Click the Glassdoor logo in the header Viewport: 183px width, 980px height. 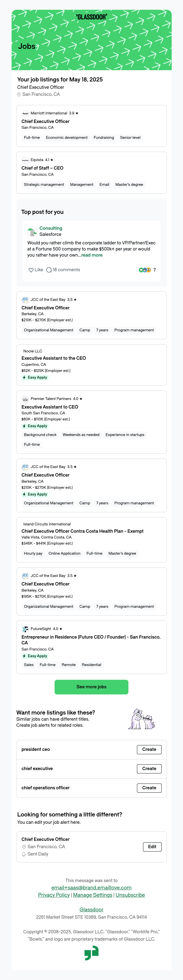click(x=91, y=17)
